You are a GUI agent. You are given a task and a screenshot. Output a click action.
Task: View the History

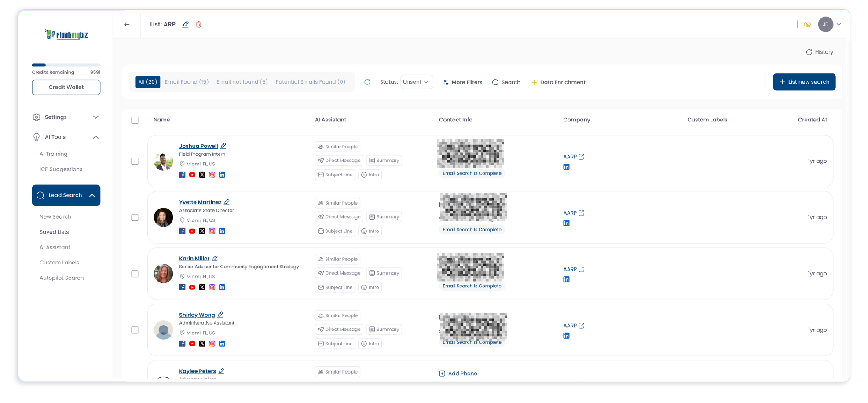[x=820, y=52]
